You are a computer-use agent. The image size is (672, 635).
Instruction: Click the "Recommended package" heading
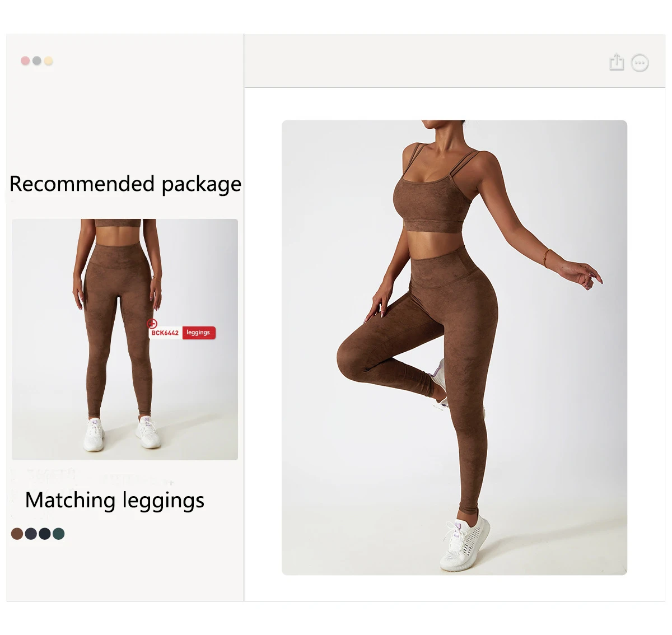(125, 184)
